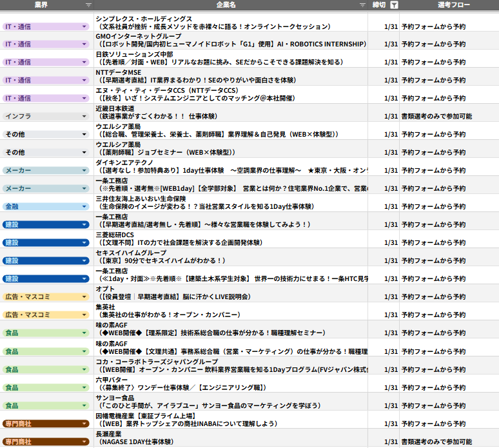The image size is (499, 448).
Task: Click 予約フォームから予約 in シンプレクス row
Action: [433, 26]
